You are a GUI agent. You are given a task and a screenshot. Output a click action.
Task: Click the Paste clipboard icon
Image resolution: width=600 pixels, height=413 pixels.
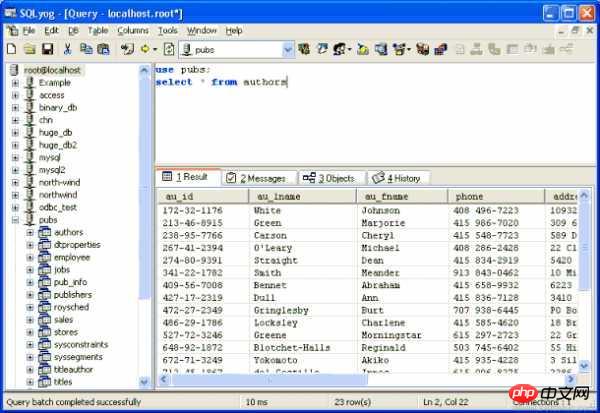[103, 48]
